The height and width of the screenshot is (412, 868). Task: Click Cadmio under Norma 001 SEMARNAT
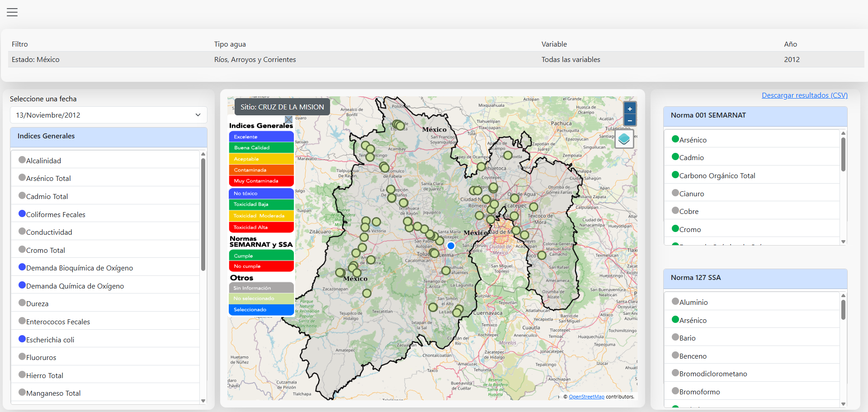(752, 157)
